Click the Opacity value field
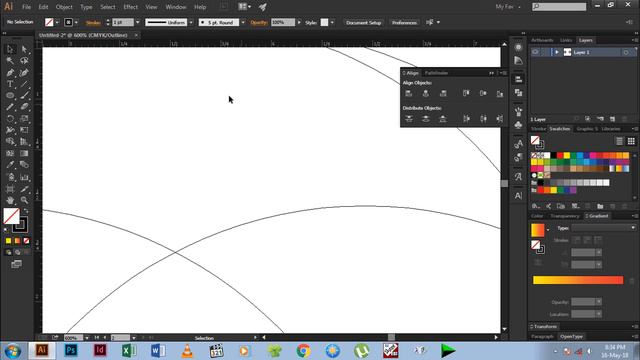640x360 pixels. [282, 22]
